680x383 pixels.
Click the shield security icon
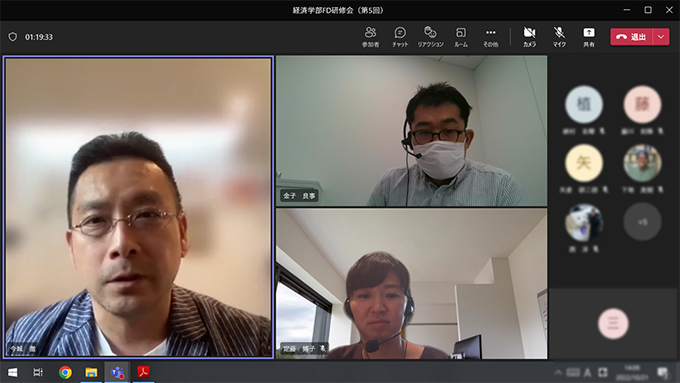[13, 37]
